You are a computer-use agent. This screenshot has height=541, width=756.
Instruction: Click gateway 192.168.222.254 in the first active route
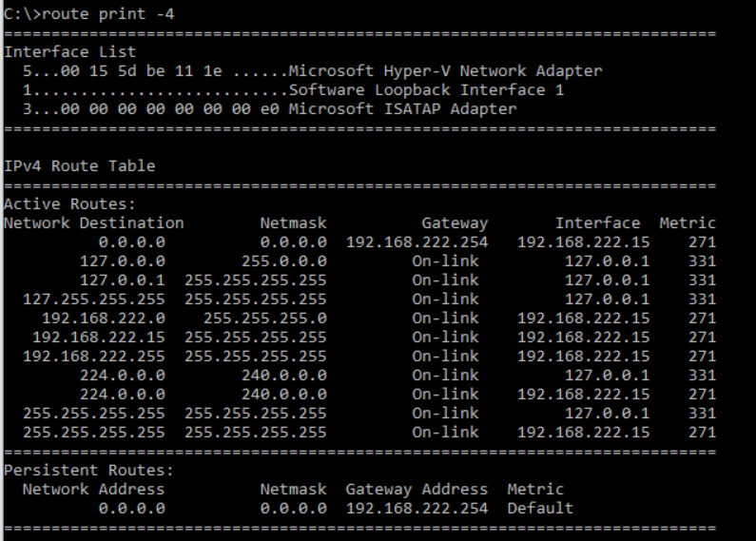pyautogui.click(x=417, y=242)
